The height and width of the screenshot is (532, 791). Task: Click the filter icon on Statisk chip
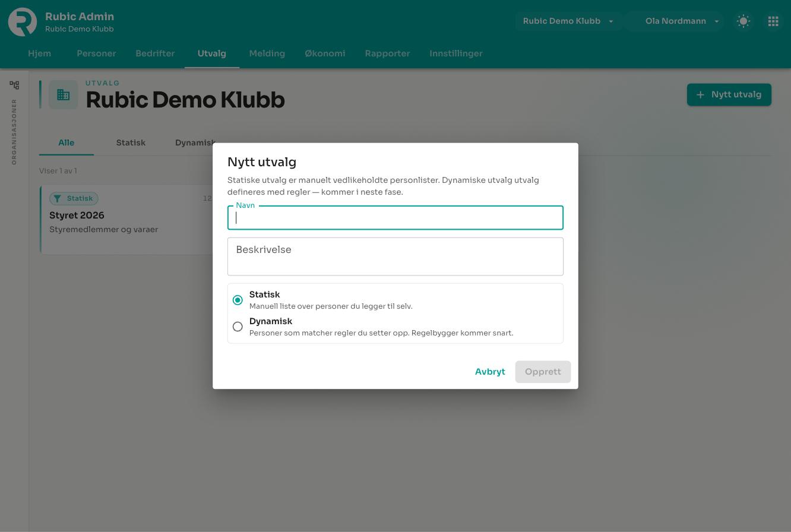tap(58, 198)
